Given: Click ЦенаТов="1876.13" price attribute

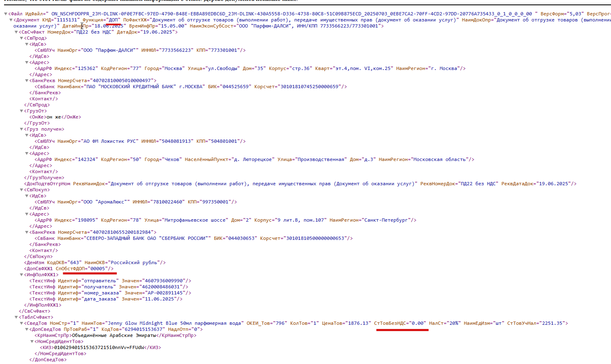Looking at the screenshot, I should (x=346, y=323).
